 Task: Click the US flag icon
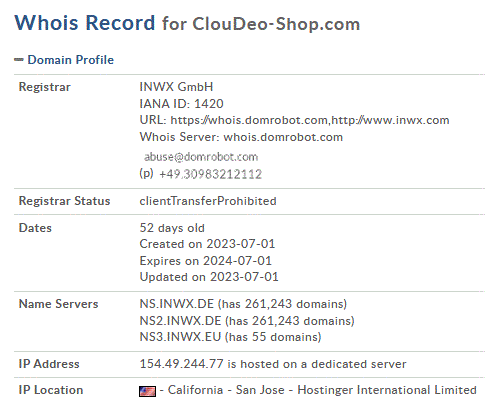click(147, 391)
